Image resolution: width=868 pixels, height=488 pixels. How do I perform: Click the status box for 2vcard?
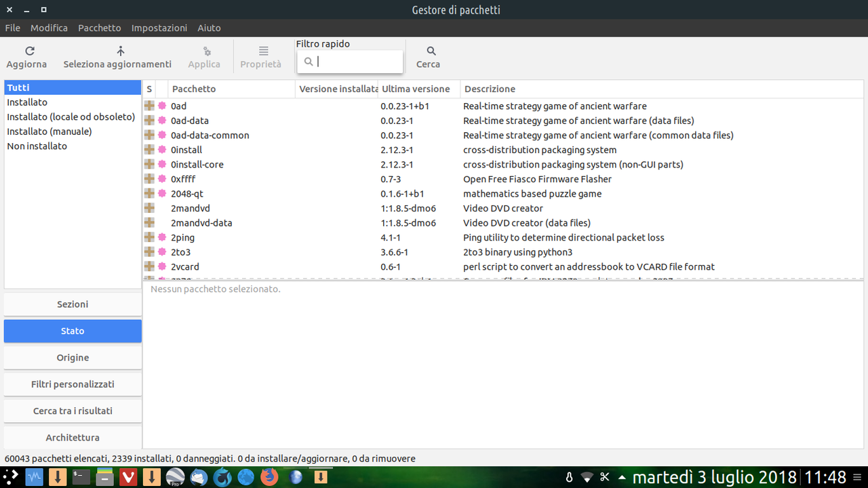[x=149, y=266]
